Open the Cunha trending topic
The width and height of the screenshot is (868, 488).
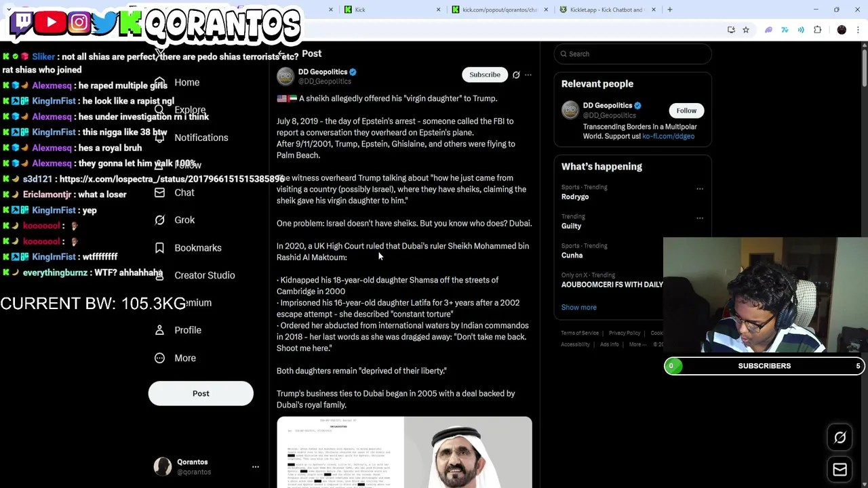[572, 256]
